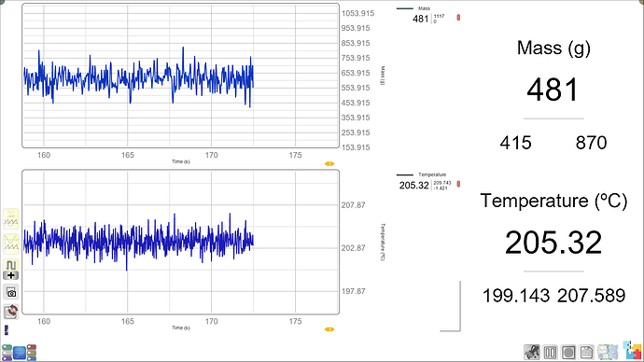Click the Time (s) label under the Temperature chart
This screenshot has width=644, height=362.
(x=181, y=327)
